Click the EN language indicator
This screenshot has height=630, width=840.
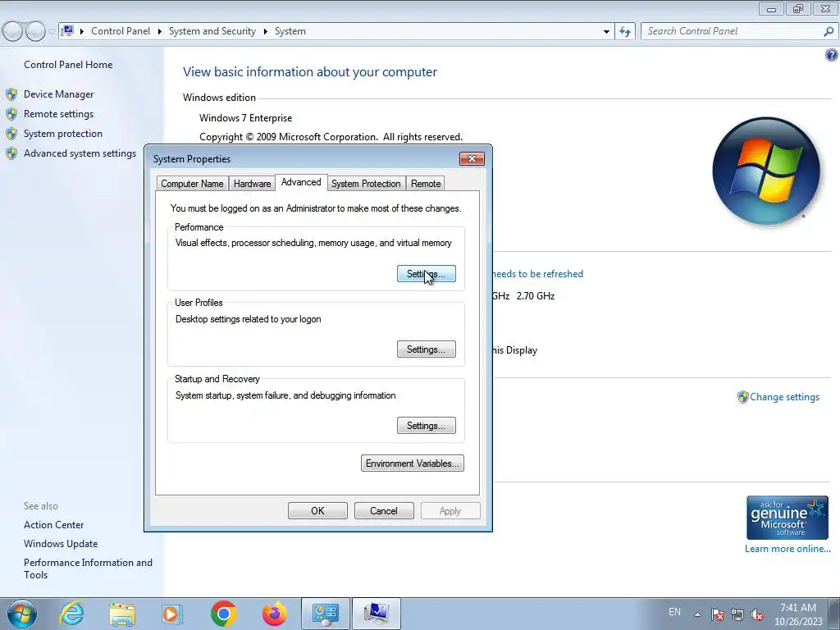pos(674,612)
